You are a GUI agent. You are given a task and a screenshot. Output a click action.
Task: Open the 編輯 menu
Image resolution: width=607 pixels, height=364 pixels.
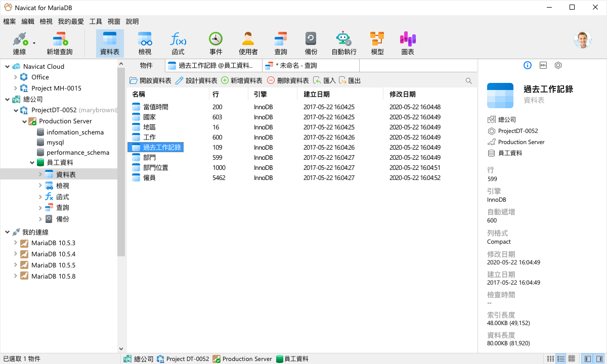click(28, 22)
